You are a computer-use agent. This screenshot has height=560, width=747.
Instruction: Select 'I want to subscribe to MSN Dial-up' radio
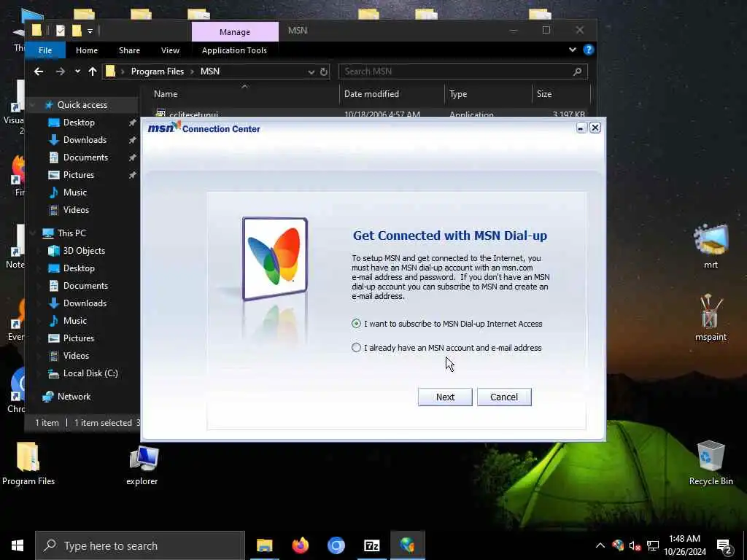pos(356,323)
